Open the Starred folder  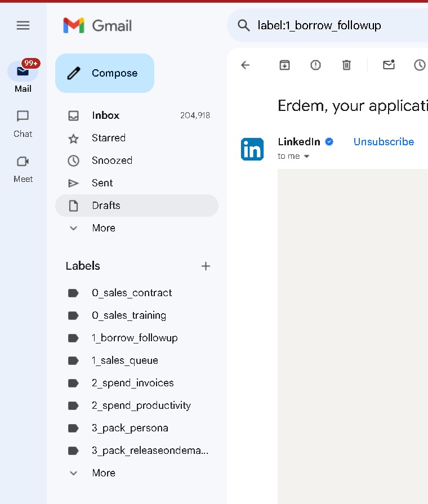[x=137, y=138]
